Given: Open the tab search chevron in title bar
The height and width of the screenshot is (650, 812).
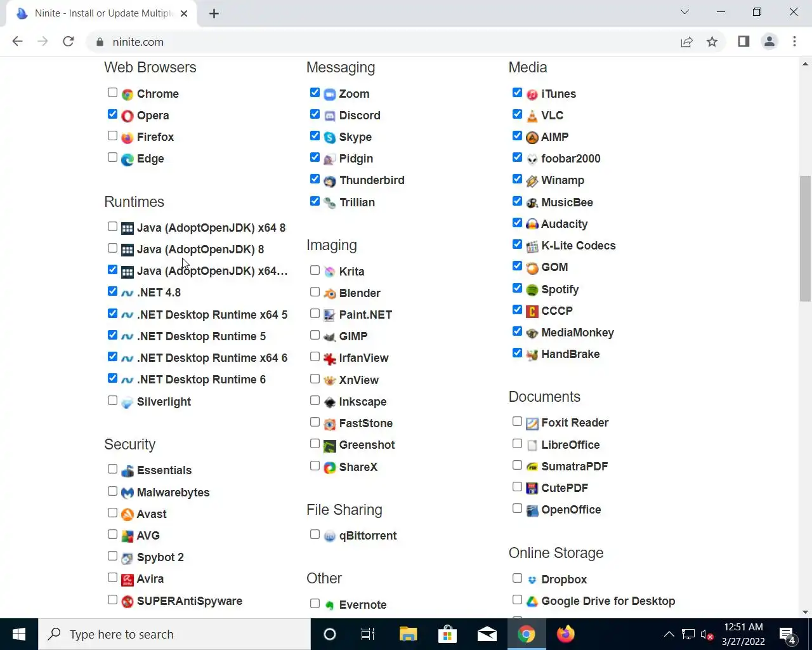Looking at the screenshot, I should click(x=684, y=12).
